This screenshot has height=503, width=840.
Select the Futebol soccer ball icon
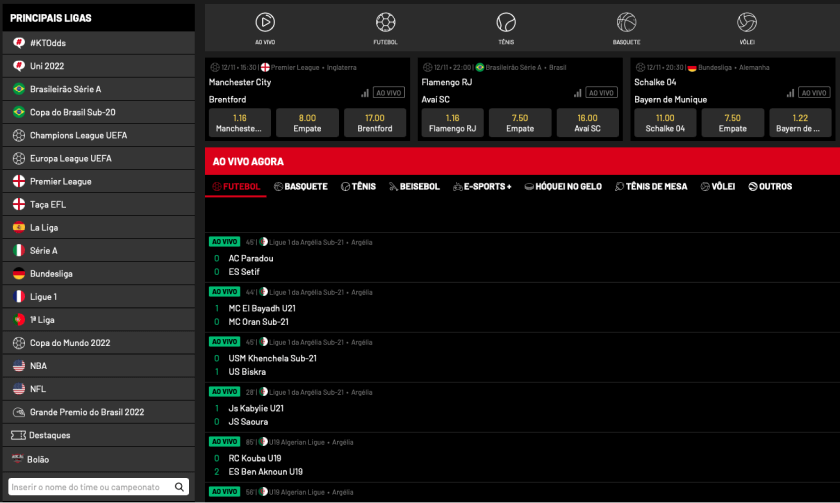[385, 22]
